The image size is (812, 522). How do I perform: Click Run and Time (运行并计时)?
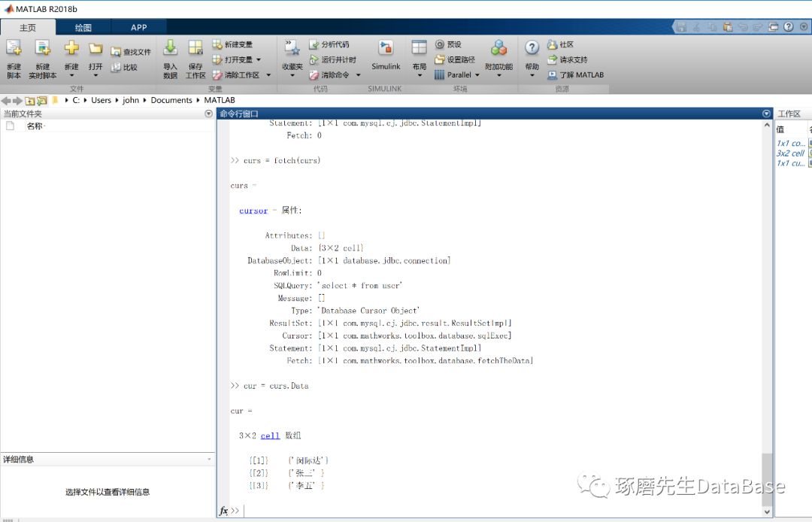click(x=332, y=59)
